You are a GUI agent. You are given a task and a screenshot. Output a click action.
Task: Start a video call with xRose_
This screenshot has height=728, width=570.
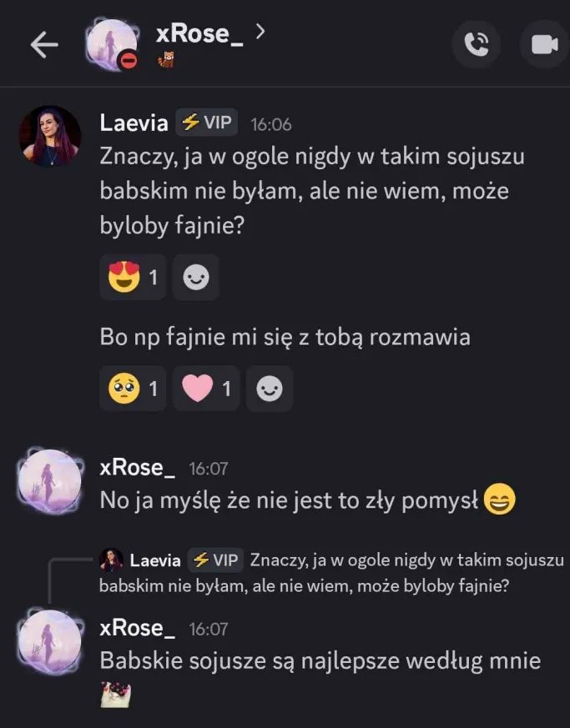point(544,44)
